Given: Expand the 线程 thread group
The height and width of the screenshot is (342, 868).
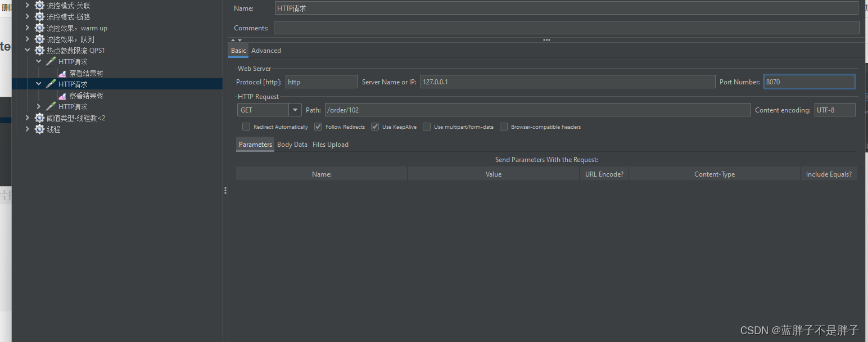Looking at the screenshot, I should pos(27,129).
